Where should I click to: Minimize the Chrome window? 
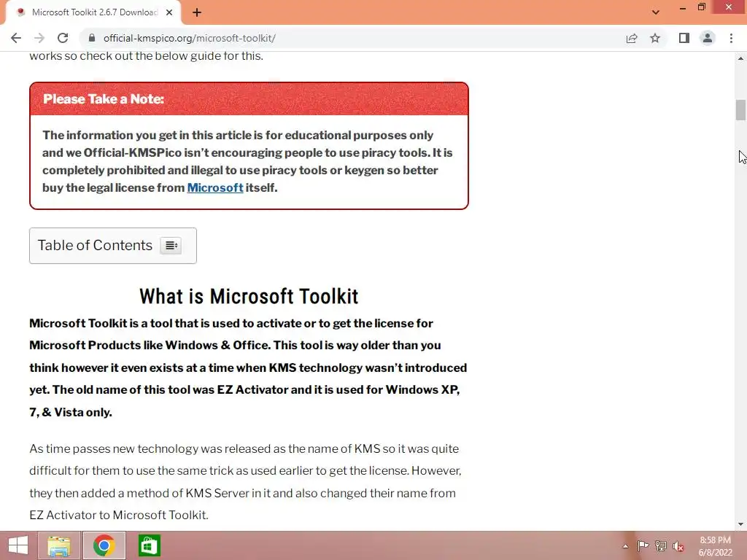click(683, 7)
